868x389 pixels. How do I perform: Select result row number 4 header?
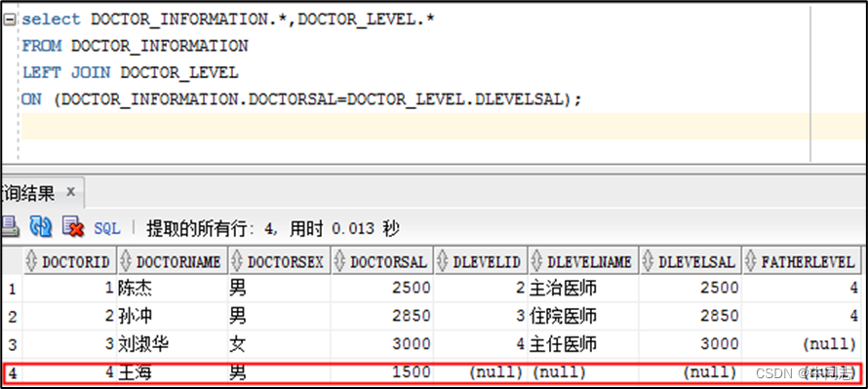click(12, 373)
